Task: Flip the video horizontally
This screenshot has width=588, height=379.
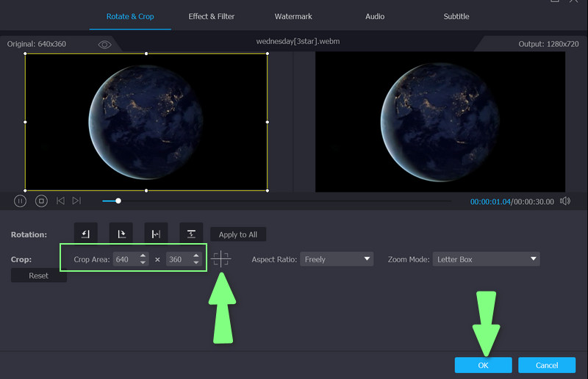Action: (156, 234)
